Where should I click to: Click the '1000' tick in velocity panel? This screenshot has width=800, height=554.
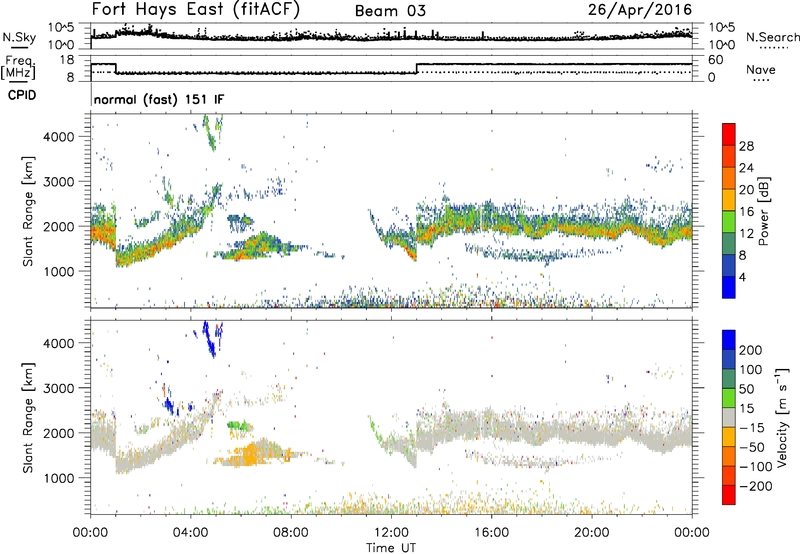(x=58, y=478)
